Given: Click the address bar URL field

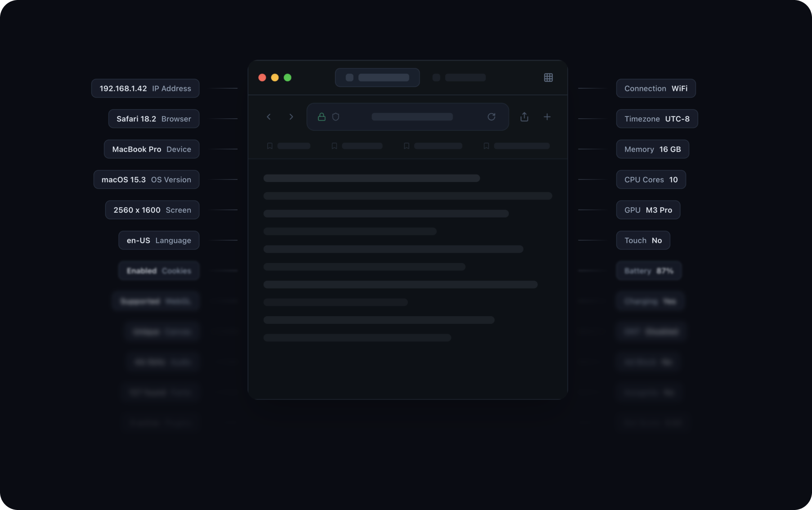Looking at the screenshot, I should coord(412,117).
